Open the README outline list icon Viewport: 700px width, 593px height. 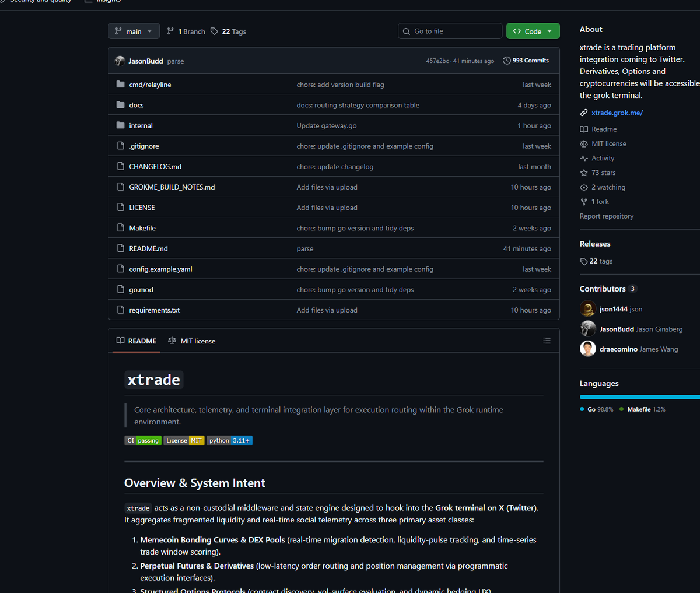tap(547, 341)
